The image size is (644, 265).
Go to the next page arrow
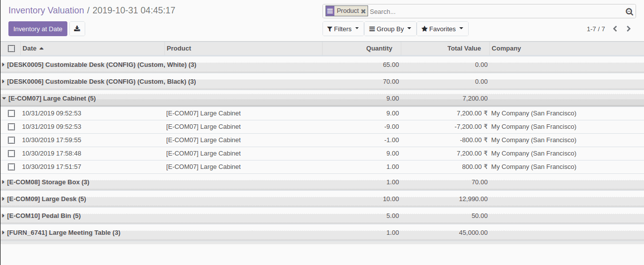[629, 29]
